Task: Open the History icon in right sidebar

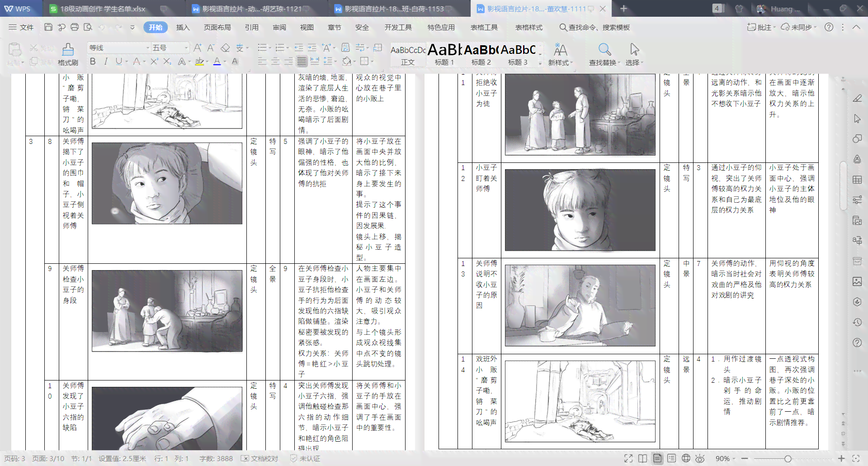Action: click(x=857, y=322)
